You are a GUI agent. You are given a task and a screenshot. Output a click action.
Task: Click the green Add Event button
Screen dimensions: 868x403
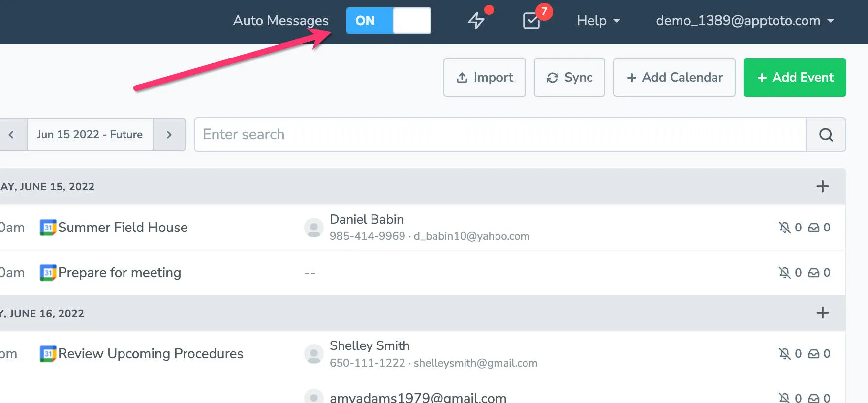click(795, 78)
